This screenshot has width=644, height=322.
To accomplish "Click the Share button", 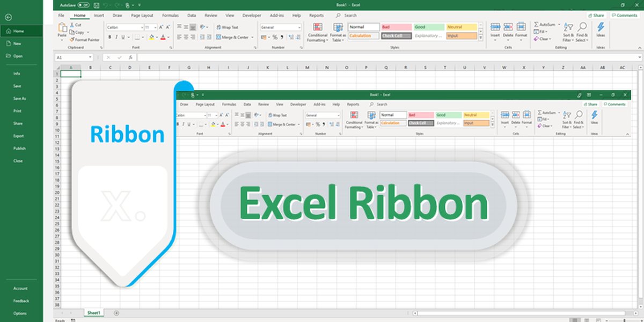I will (x=596, y=15).
